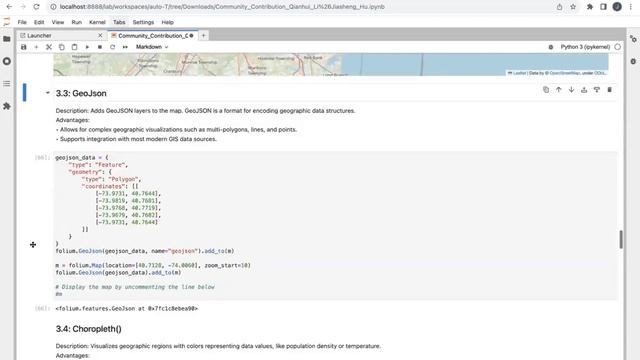Click inside the geojson_data code cell
This screenshot has height=360, width=640.
(x=335, y=226)
